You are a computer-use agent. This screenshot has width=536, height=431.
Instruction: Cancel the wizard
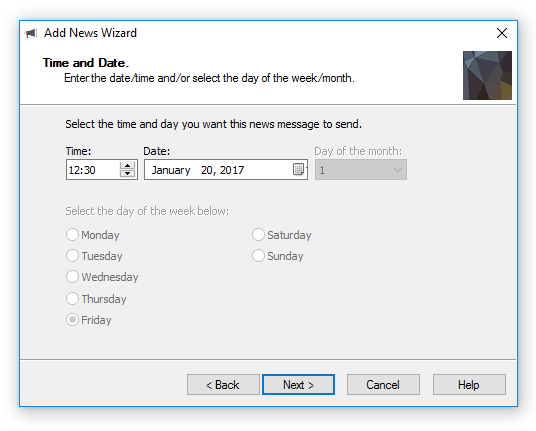383,385
